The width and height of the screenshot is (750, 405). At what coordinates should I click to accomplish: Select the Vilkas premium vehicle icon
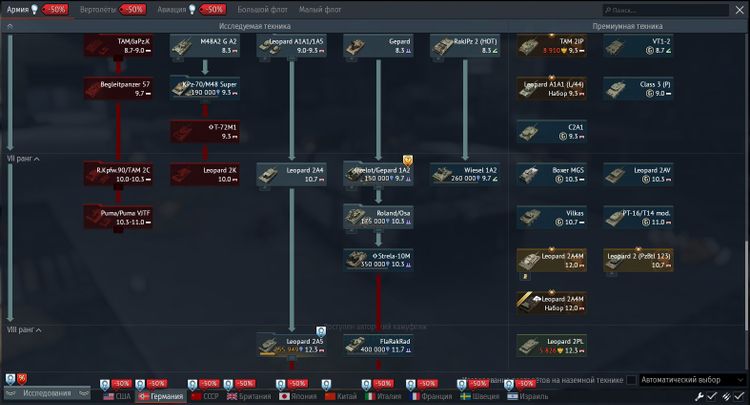pos(551,217)
